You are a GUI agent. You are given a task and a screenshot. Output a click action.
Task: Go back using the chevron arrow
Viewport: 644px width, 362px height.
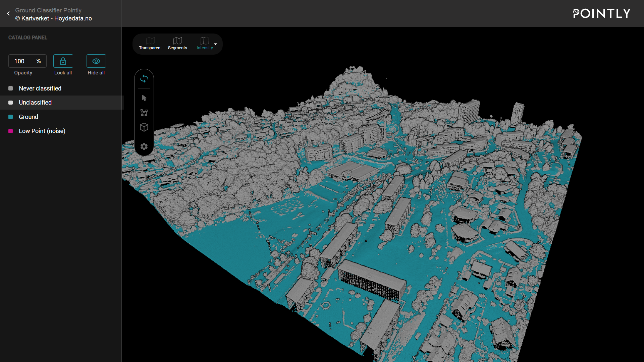pos(8,13)
